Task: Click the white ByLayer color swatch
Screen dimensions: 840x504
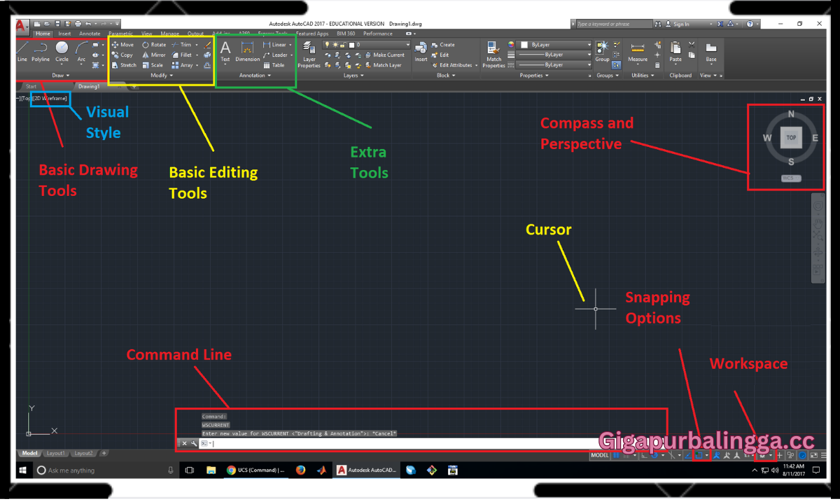Action: click(524, 45)
